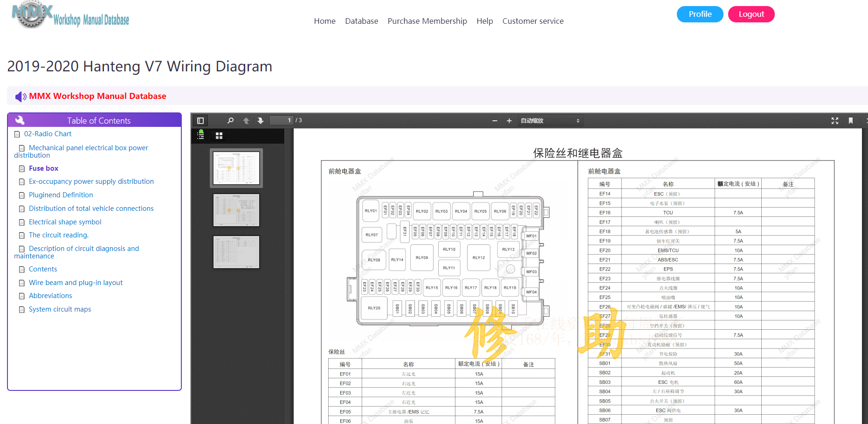Zoom out with the minus button

495,121
